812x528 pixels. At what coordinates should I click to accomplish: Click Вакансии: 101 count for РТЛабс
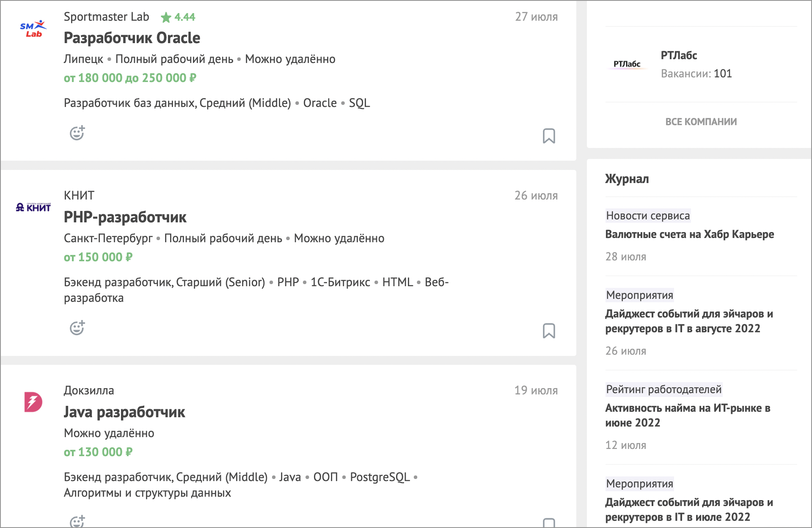[696, 74]
